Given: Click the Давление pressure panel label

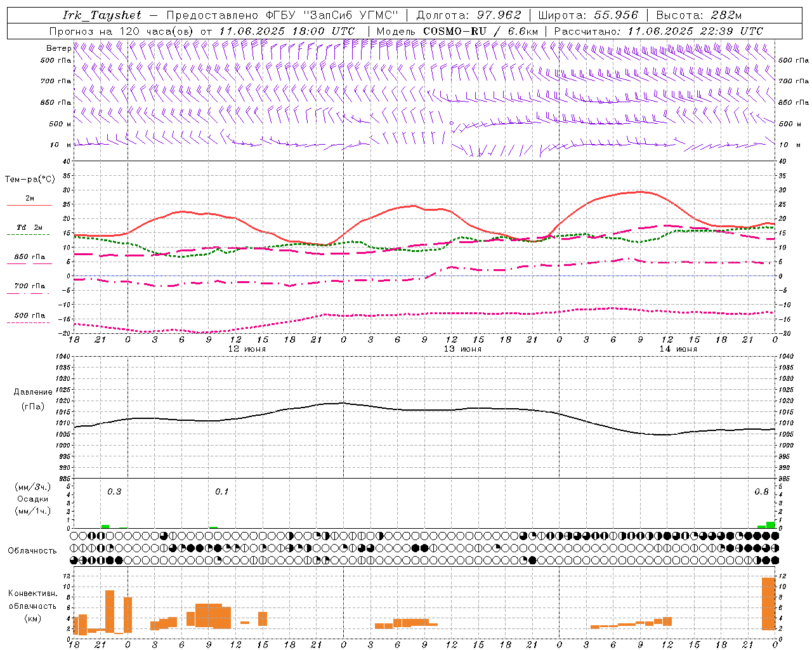Looking at the screenshot, I should pyautogui.click(x=32, y=392).
